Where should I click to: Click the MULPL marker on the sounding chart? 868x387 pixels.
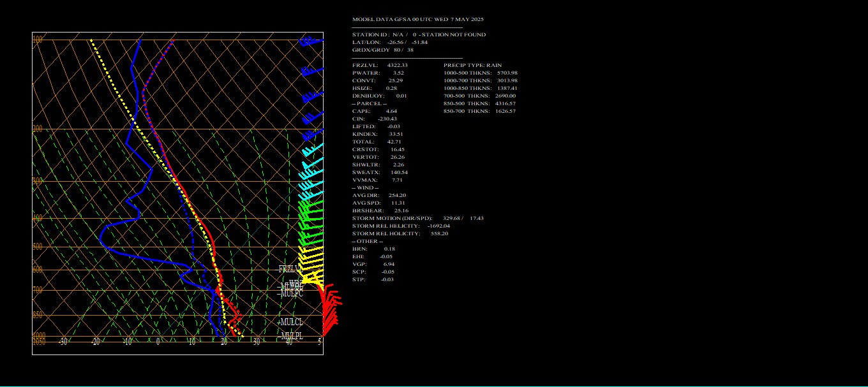pyautogui.click(x=290, y=336)
